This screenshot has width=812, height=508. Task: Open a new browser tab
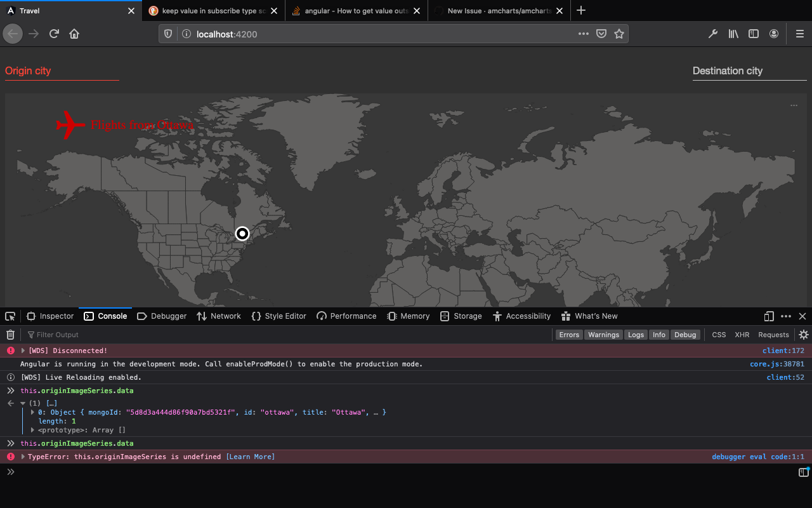point(581,10)
